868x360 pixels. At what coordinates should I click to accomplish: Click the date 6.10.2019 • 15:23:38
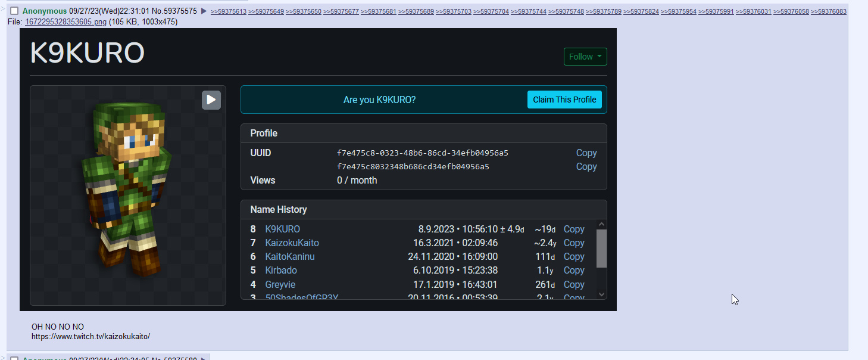(x=455, y=271)
